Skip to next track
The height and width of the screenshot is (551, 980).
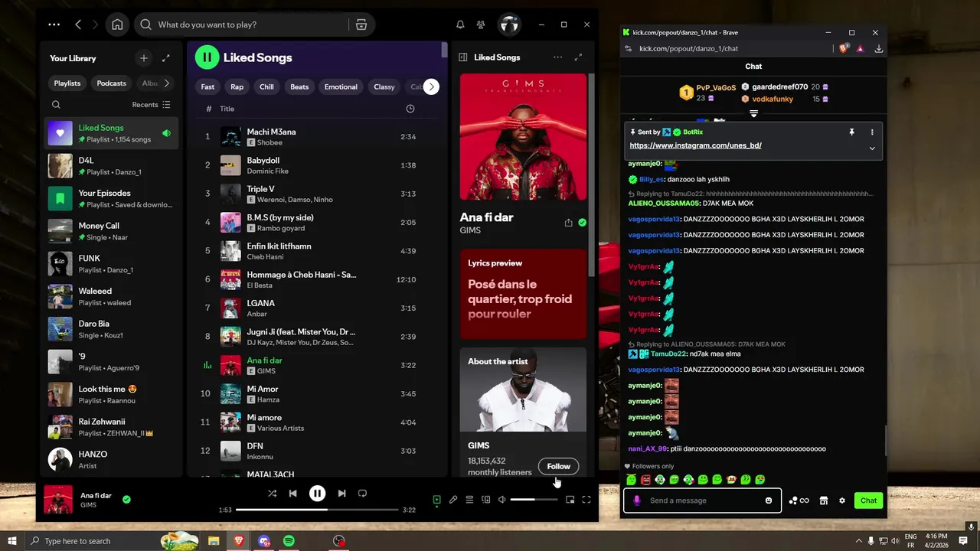pos(341,494)
